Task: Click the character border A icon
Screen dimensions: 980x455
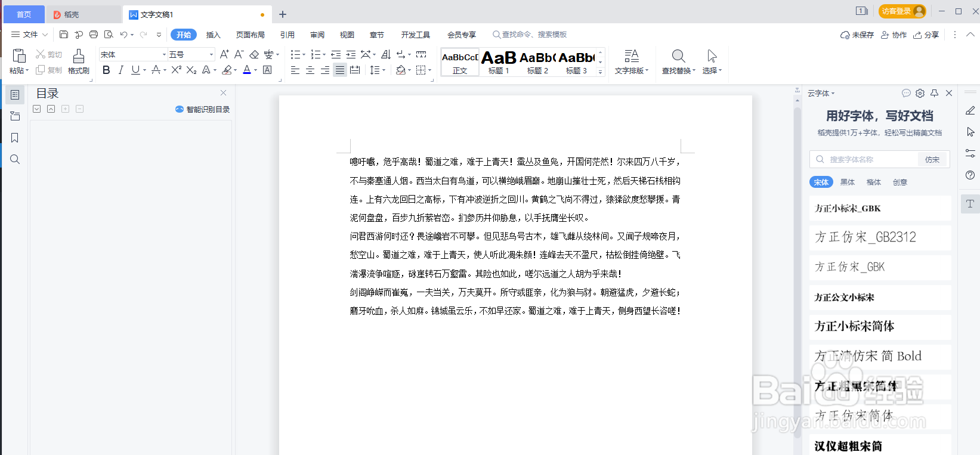Action: tap(267, 70)
